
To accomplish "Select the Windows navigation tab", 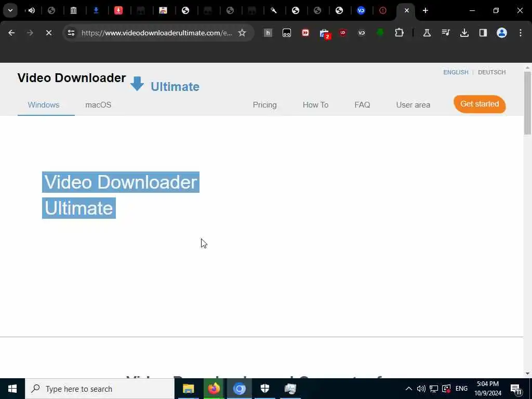I will point(44,105).
